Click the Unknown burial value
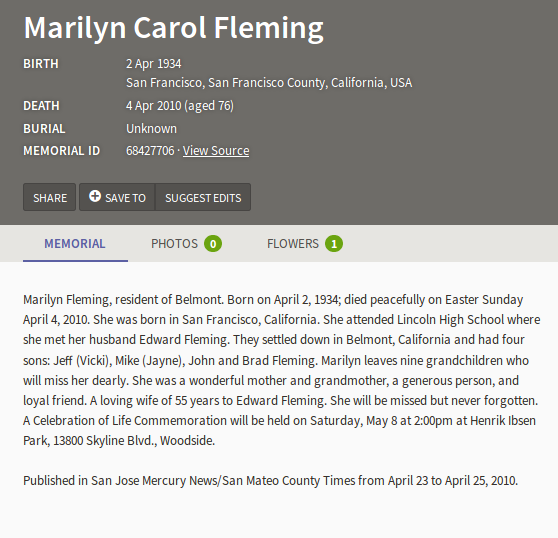The width and height of the screenshot is (558, 538). (151, 129)
